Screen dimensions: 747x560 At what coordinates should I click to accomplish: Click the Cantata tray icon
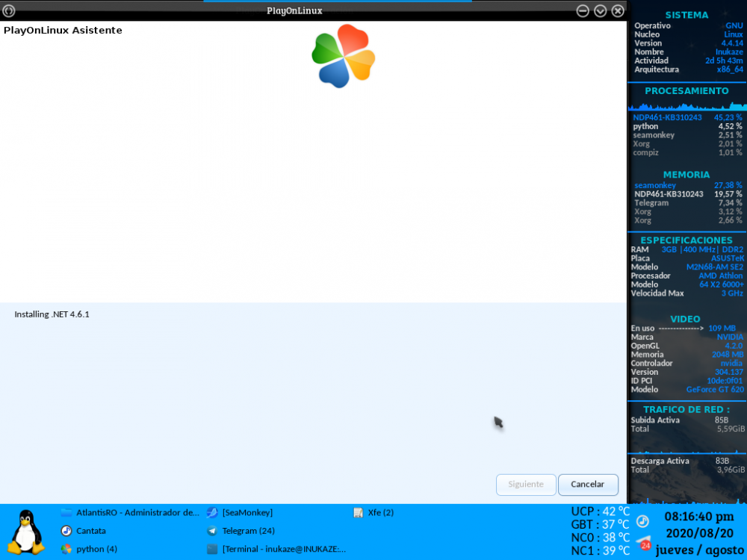coord(642,521)
